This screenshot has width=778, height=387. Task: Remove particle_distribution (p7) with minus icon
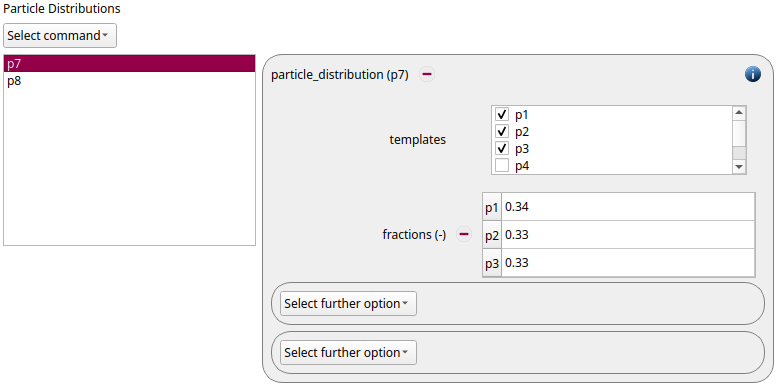[x=427, y=75]
